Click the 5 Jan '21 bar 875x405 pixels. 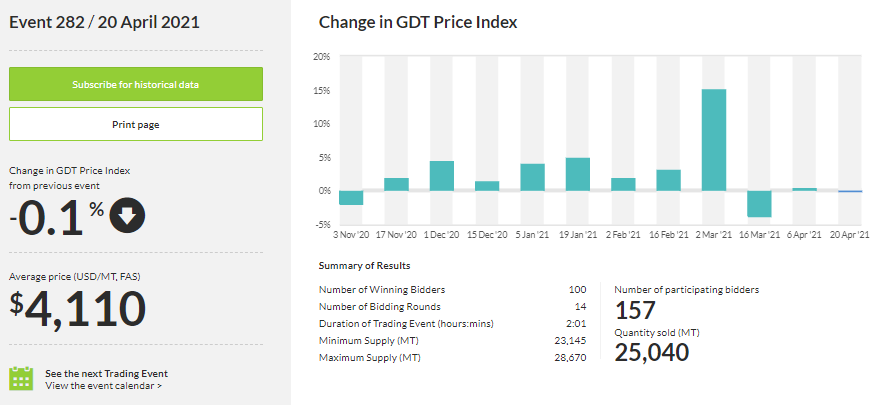[532, 177]
